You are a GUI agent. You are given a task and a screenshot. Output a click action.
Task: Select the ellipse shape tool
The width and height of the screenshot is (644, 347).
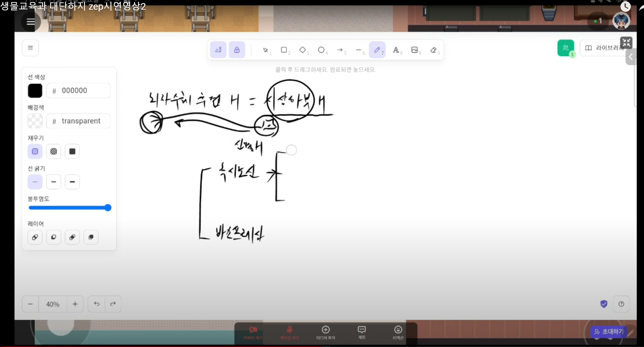coord(321,50)
